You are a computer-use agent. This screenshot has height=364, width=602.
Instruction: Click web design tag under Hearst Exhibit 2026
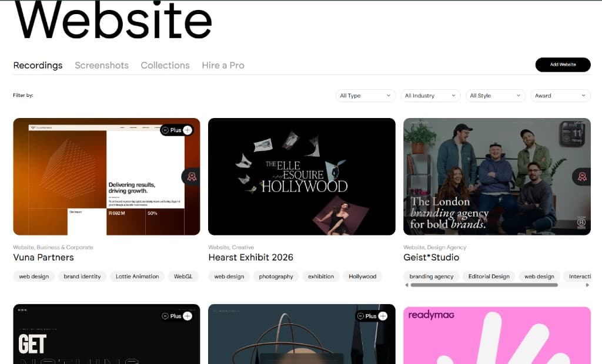tap(229, 276)
